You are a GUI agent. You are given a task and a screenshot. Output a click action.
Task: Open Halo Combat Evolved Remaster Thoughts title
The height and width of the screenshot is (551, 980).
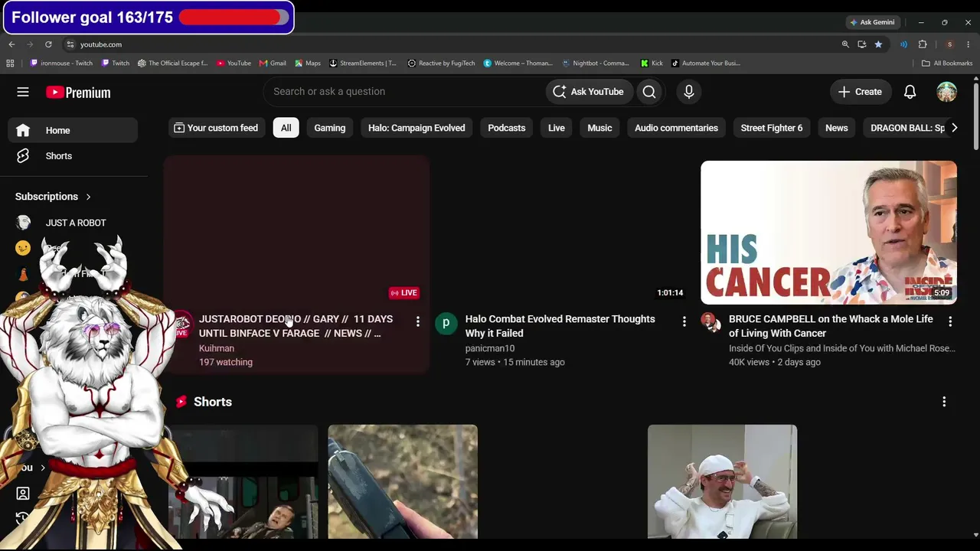[x=560, y=326]
